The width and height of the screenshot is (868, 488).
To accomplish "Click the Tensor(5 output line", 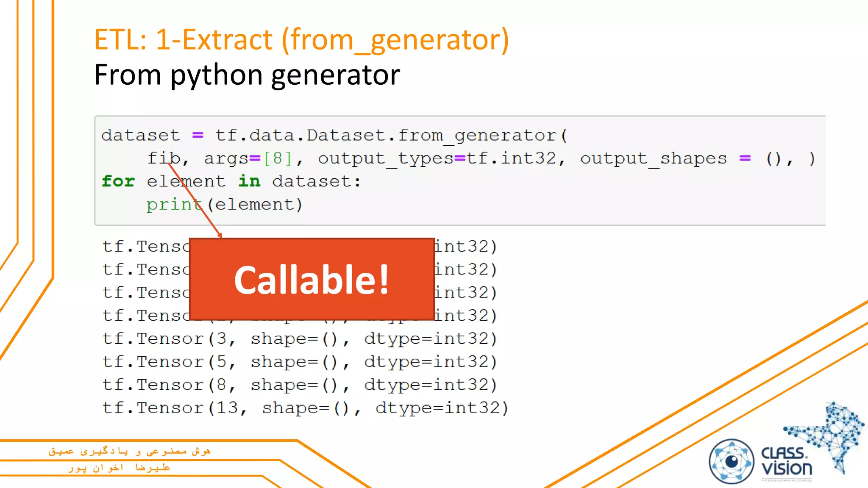I will pos(299,362).
